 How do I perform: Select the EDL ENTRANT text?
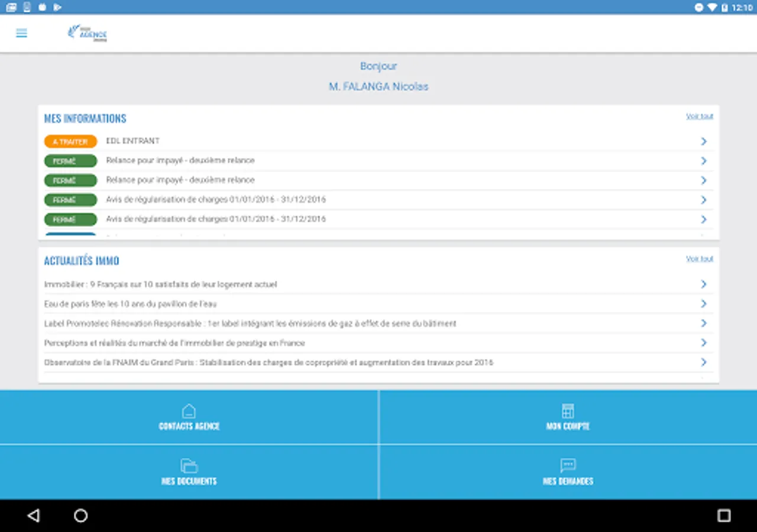click(x=133, y=141)
